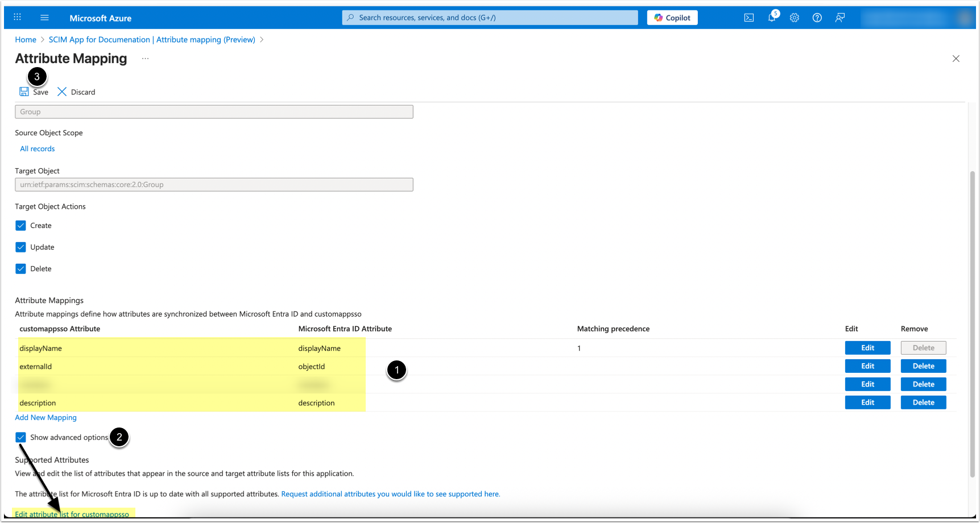Go to Home breadcrumb
Screen dimensions: 980x523
coord(26,40)
